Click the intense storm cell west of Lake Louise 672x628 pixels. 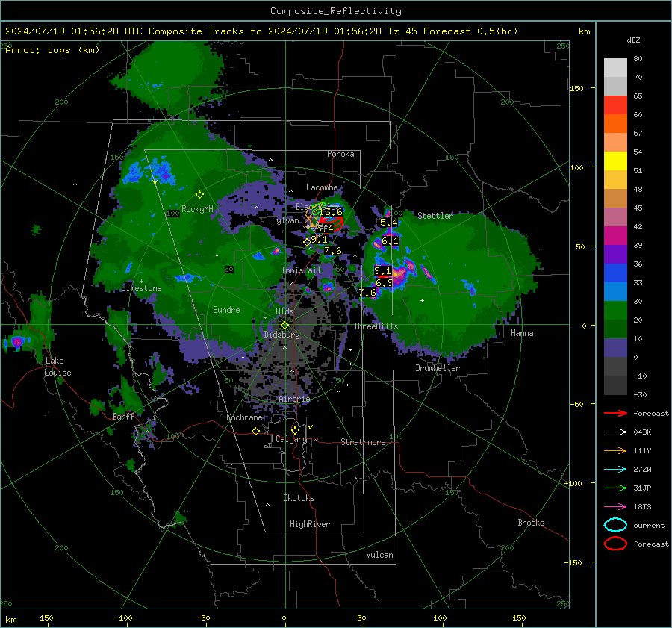(x=17, y=342)
